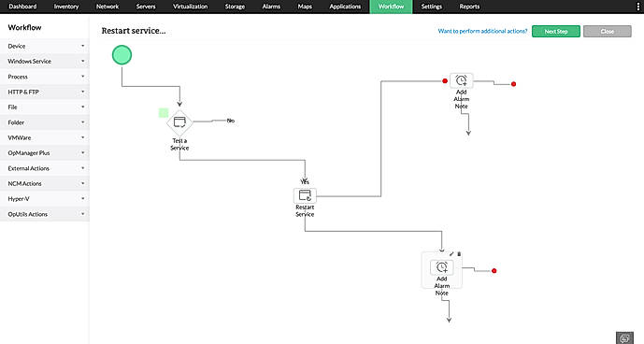Open the Maps tab
Viewport: 644px width, 344px height.
305,7
